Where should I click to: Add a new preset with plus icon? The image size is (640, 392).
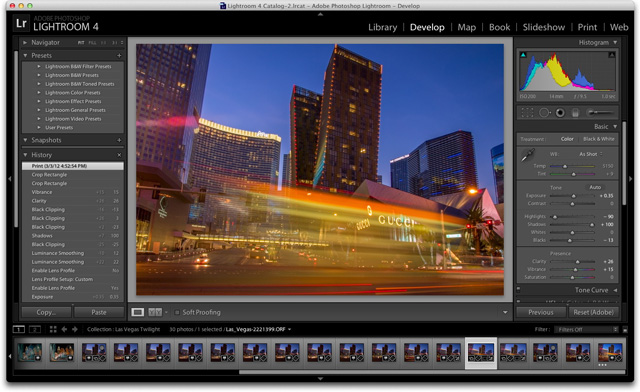tap(119, 56)
